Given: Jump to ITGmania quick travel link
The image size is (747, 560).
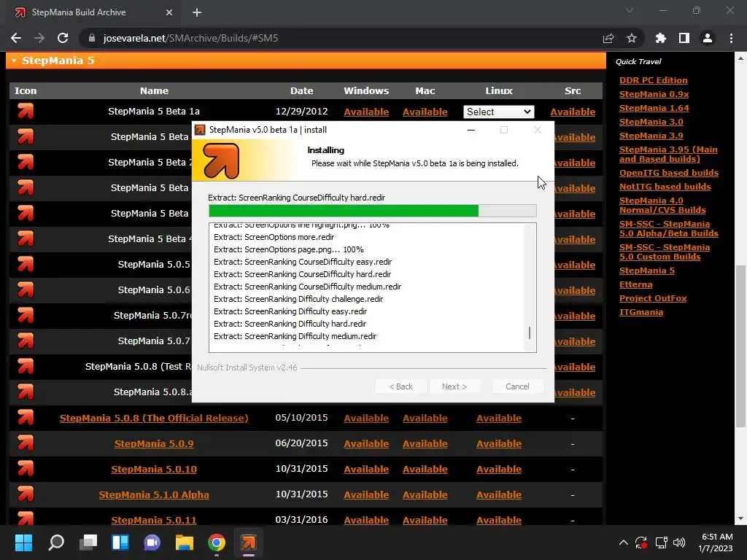Looking at the screenshot, I should [640, 312].
